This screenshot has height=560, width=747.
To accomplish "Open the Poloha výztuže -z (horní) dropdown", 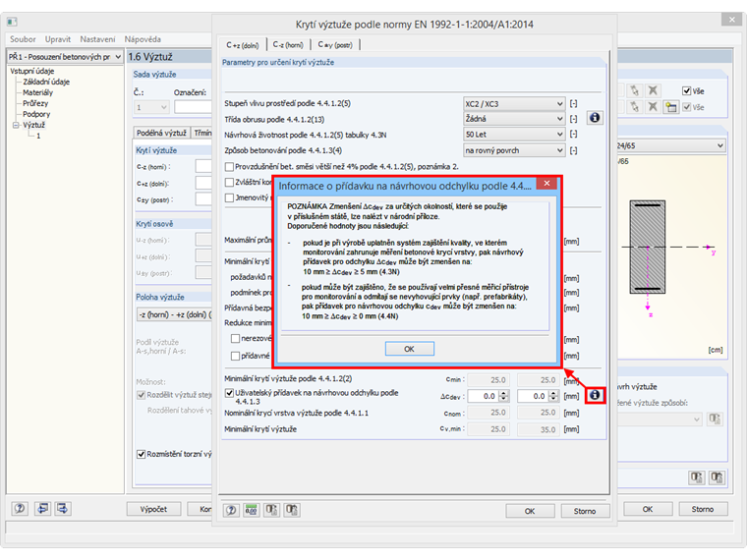I will pos(174,314).
